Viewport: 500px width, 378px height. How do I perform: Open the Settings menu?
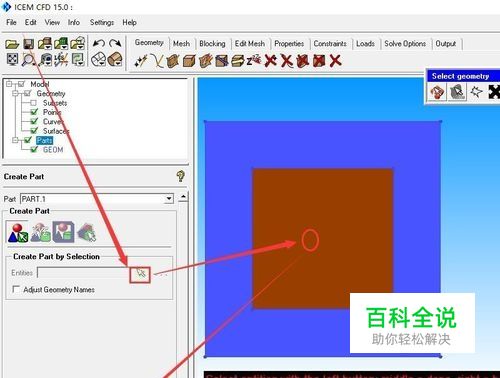(102, 22)
